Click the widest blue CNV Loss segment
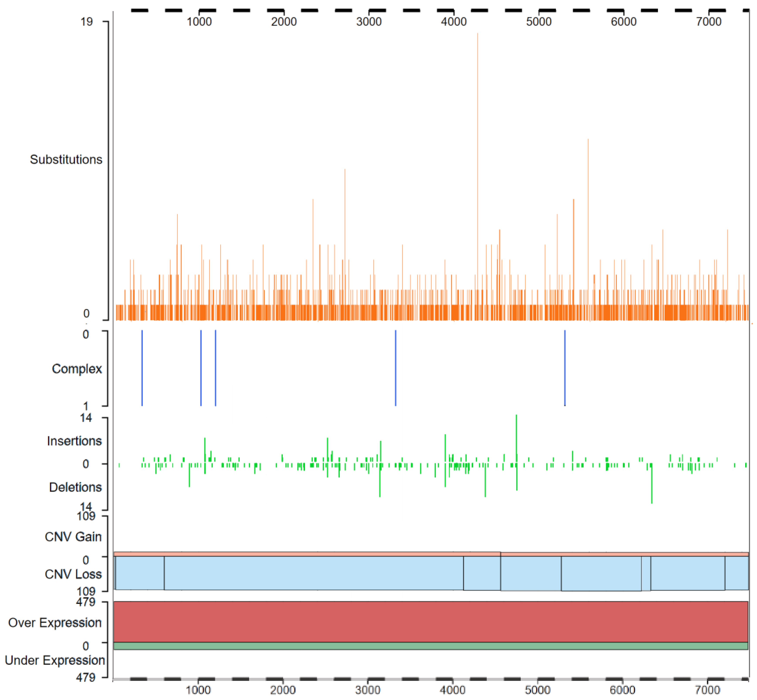 pyautogui.click(x=314, y=573)
